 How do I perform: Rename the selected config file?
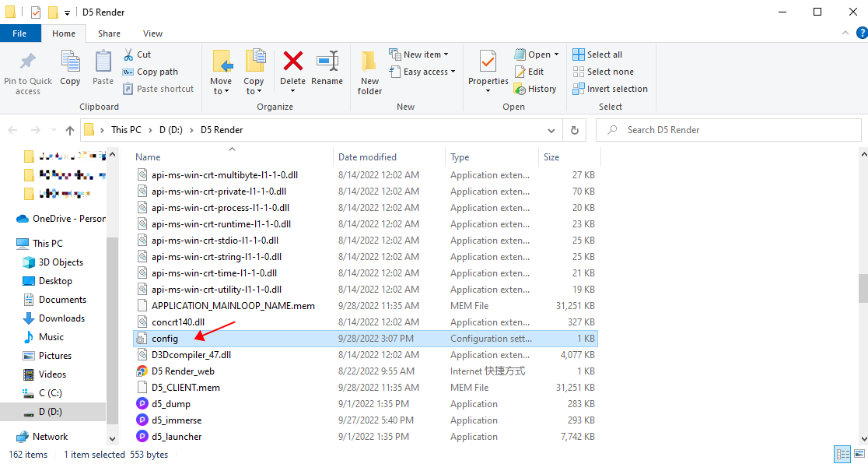click(327, 72)
